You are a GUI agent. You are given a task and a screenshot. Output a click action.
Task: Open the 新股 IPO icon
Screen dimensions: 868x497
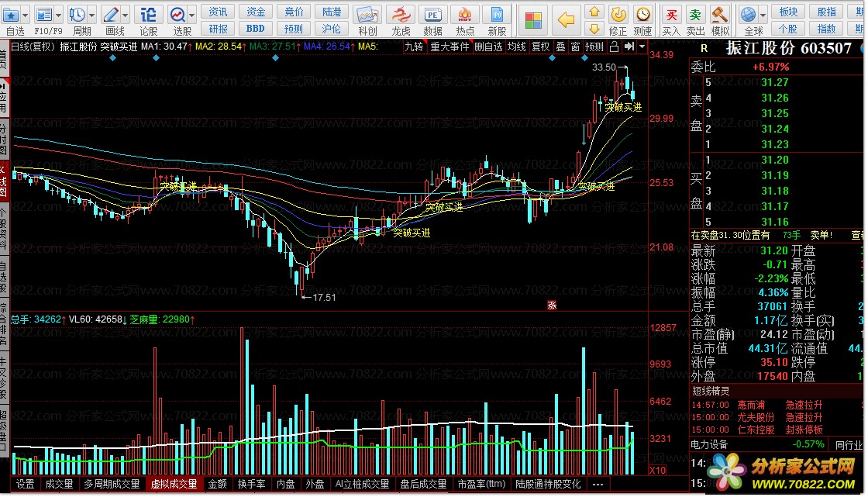tap(497, 15)
